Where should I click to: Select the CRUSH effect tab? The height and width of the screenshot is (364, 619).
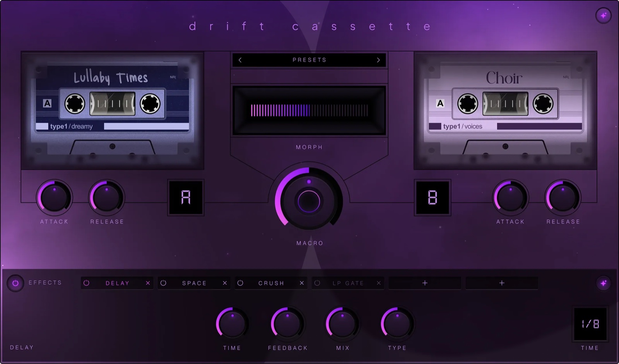coord(271,283)
